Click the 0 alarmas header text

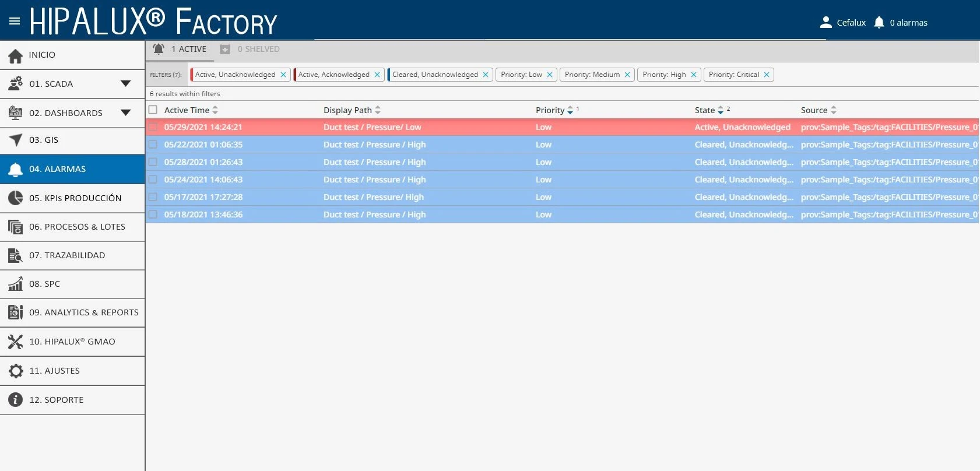tap(908, 23)
